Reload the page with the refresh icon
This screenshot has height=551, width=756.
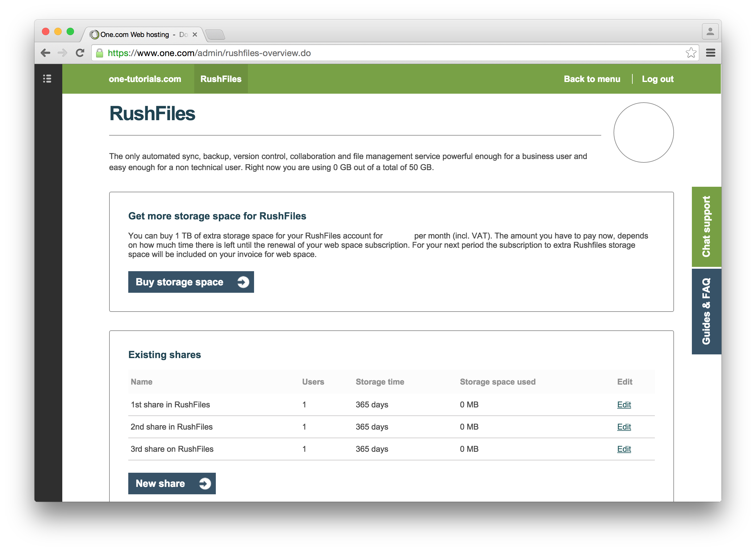(80, 53)
